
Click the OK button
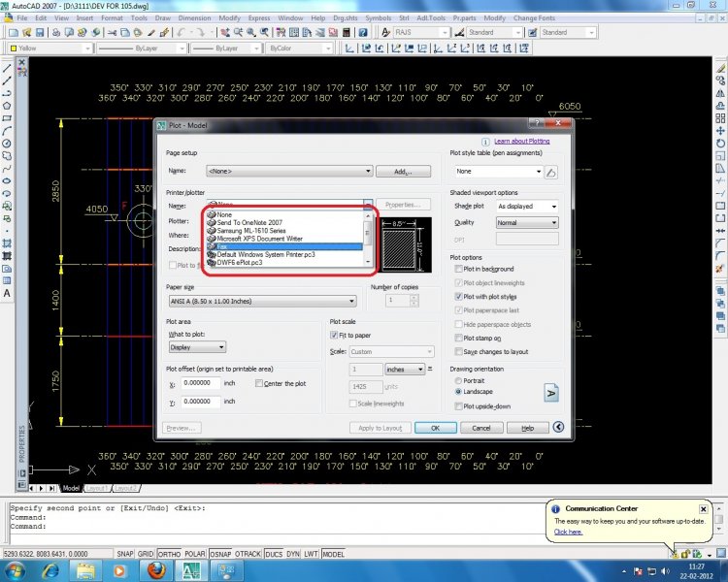(435, 428)
